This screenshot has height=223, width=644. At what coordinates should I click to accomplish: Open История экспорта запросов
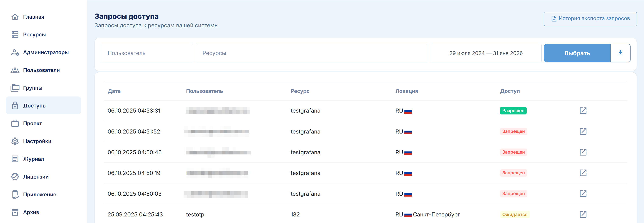590,19
